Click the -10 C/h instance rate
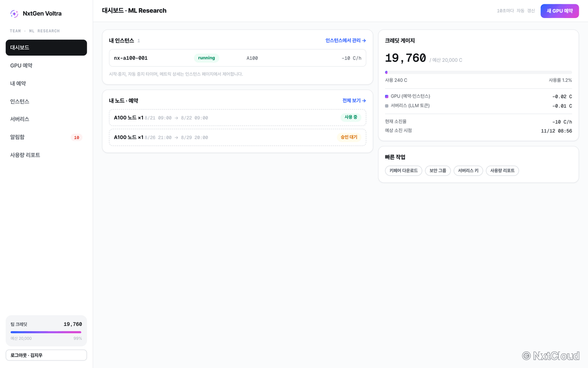Viewport: 588px width, 368px height. click(x=351, y=58)
